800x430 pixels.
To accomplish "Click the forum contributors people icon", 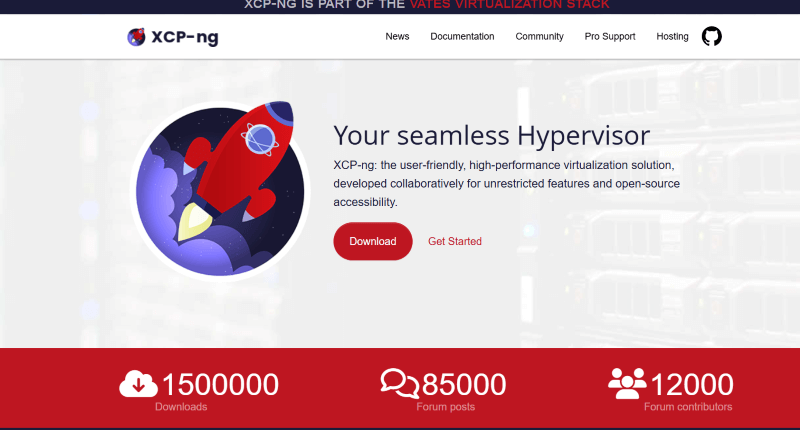I will pos(627,383).
